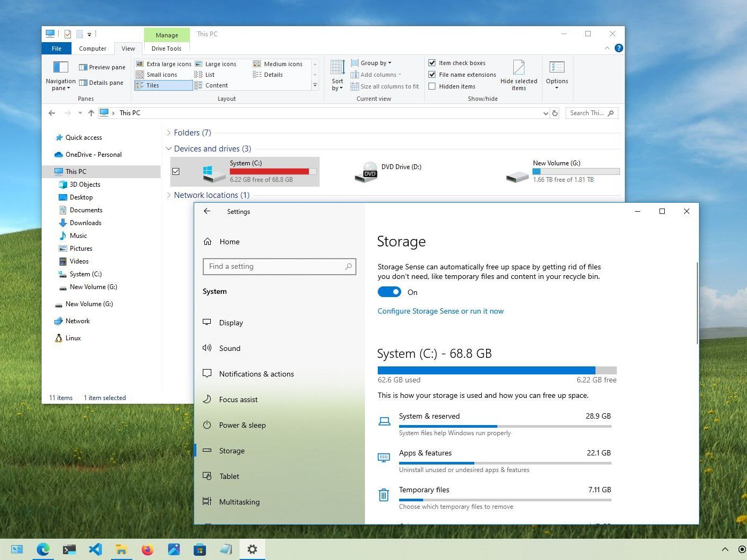747x560 pixels.
Task: Collapse the ribbon with the chevron
Action: click(607, 48)
